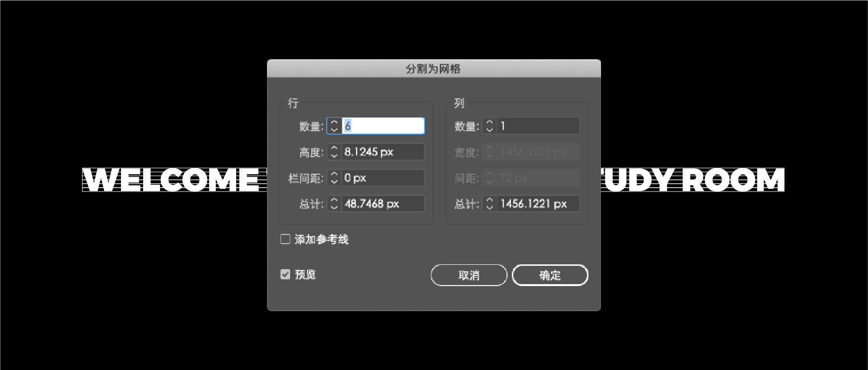
Task: Click the row 数量 stepper arrows
Action: click(x=334, y=126)
